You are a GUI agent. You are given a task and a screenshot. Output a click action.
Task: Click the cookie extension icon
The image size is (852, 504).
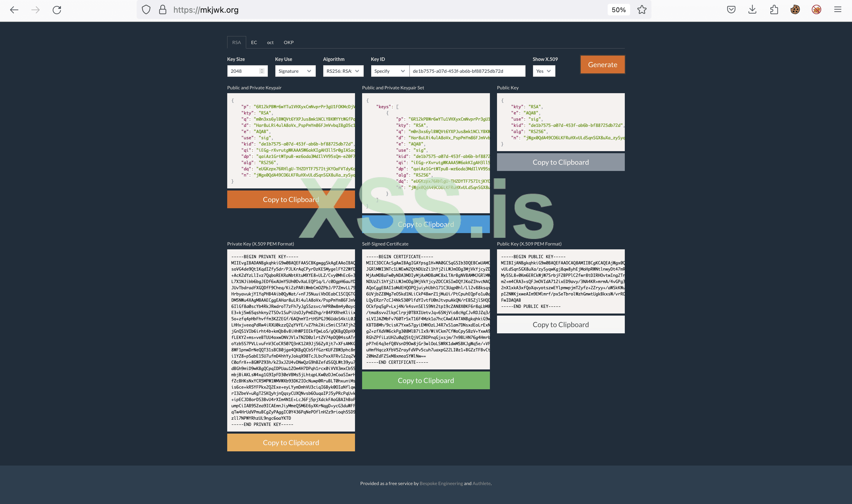pyautogui.click(x=795, y=10)
